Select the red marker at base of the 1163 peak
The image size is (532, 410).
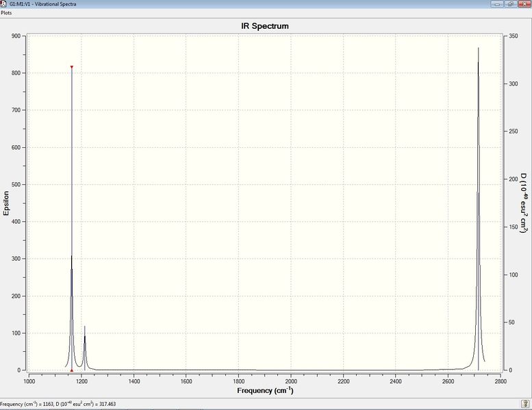point(72,370)
